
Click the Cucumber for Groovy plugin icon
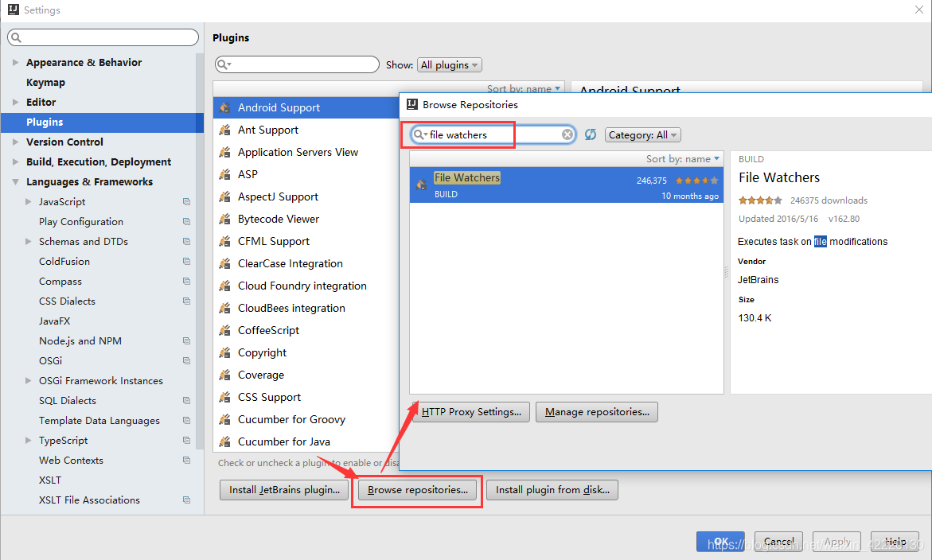coord(224,419)
